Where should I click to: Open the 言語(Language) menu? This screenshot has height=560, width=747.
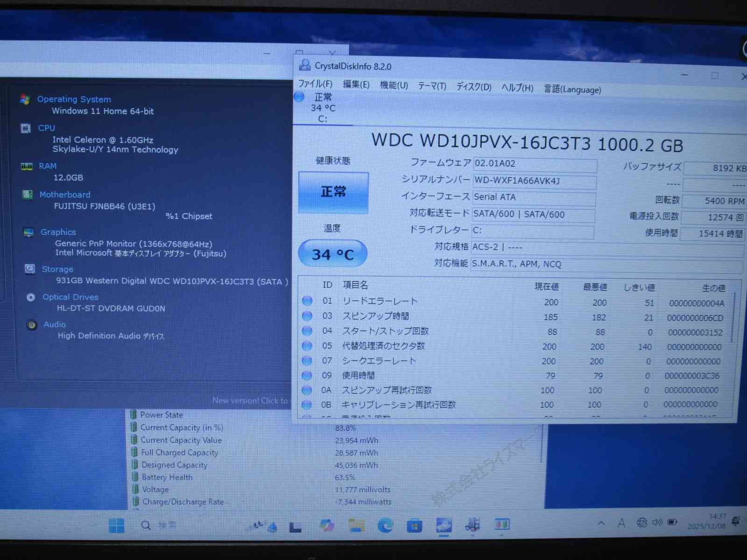(x=572, y=89)
